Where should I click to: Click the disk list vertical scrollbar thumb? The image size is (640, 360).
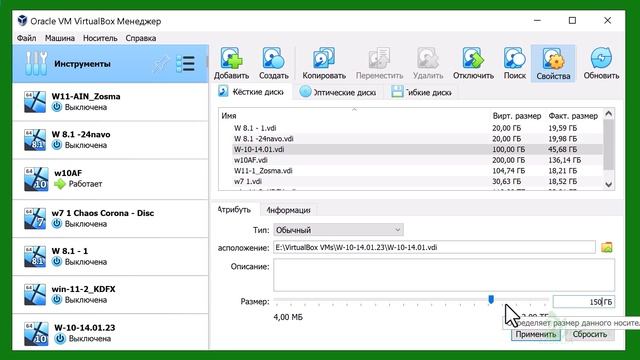[609, 144]
